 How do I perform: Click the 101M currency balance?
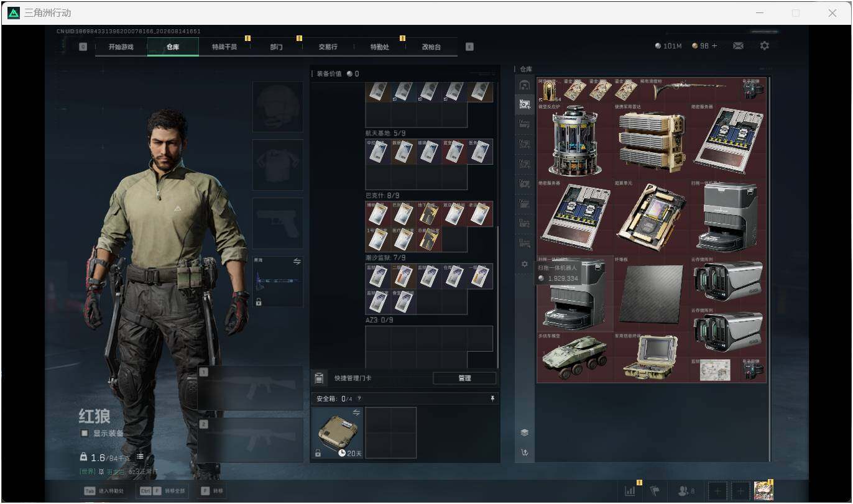(668, 46)
